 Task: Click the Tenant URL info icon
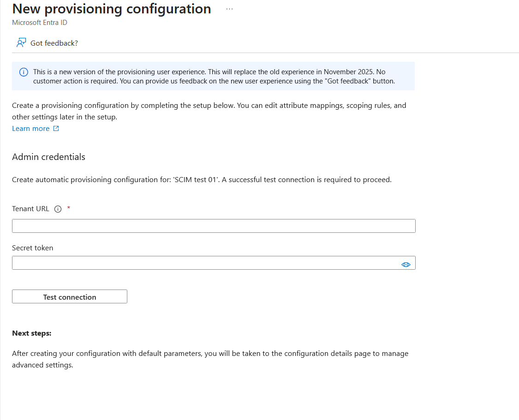click(x=58, y=209)
